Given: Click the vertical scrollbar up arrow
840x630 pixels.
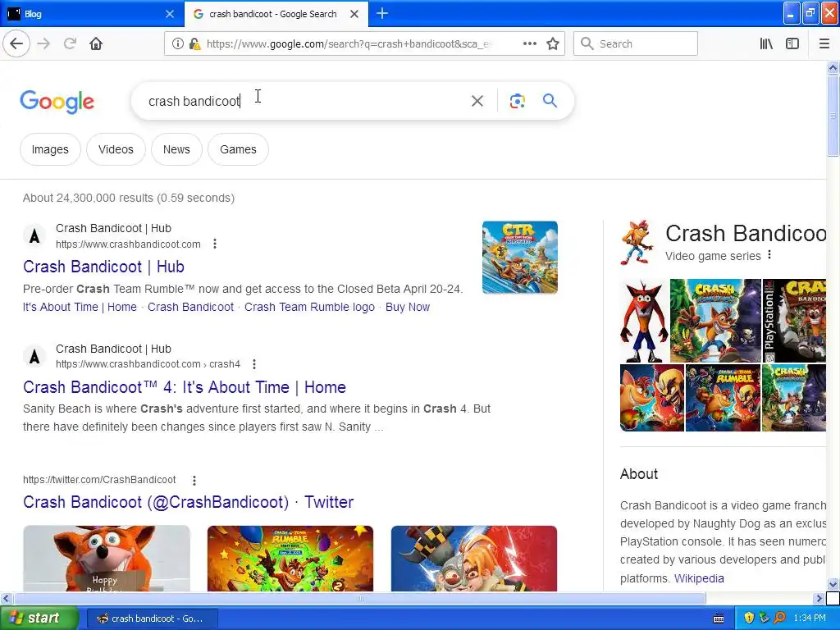Looking at the screenshot, I should click(833, 67).
